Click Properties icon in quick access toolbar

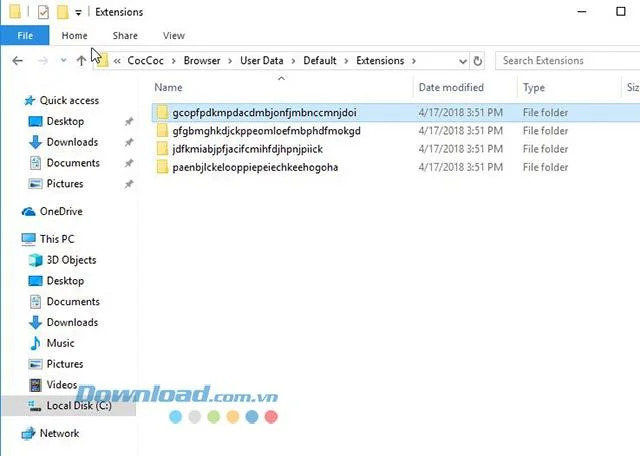pyautogui.click(x=43, y=12)
